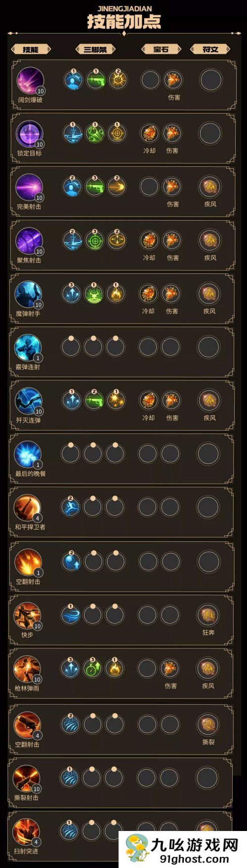Select the 狂奔 rune in 快步 row
This screenshot has width=247, height=868.
pos(208,615)
